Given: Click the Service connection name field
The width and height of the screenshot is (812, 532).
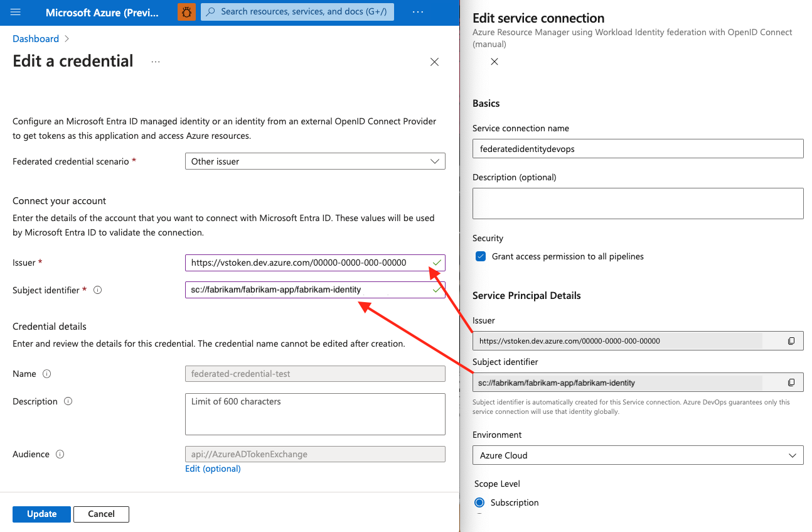Looking at the screenshot, I should (638, 149).
